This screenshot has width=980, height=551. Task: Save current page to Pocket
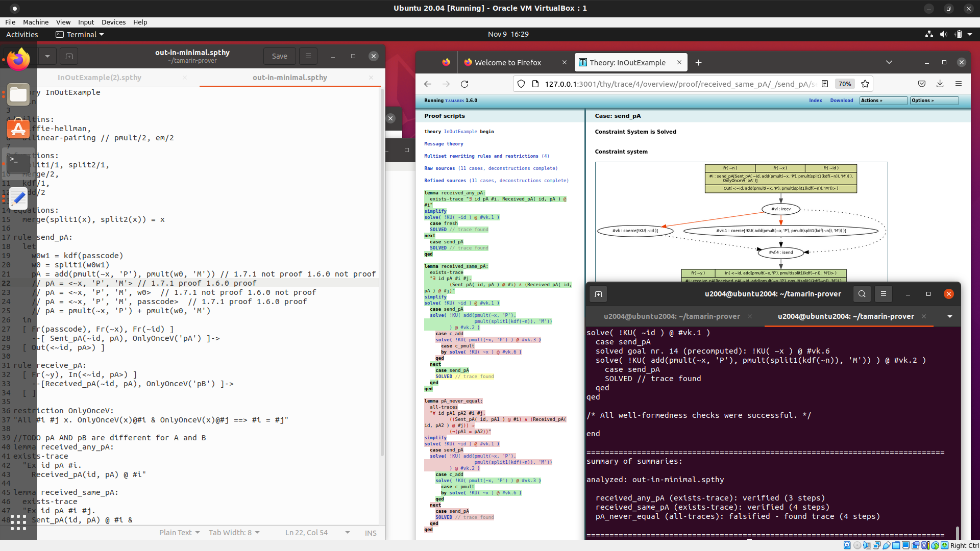click(922, 84)
